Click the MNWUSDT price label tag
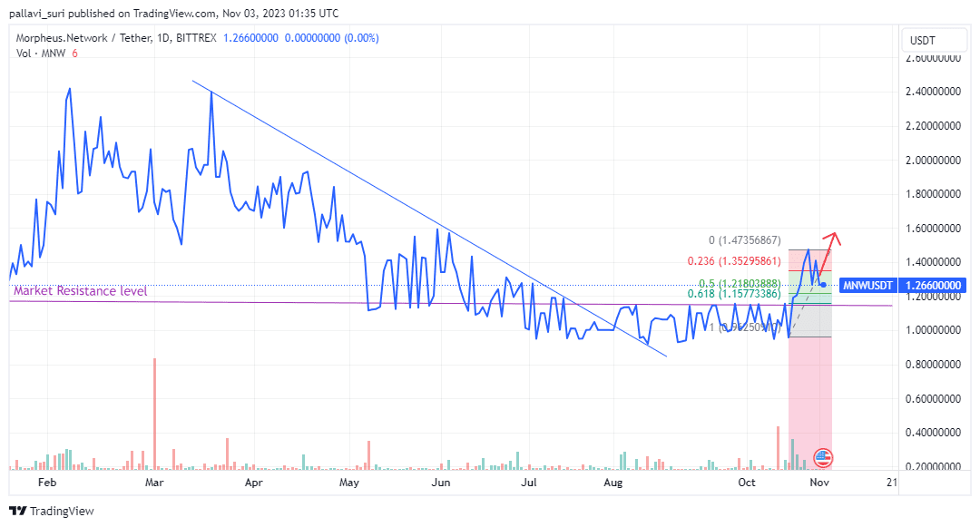Image resolution: width=980 pixels, height=527 pixels. (867, 285)
